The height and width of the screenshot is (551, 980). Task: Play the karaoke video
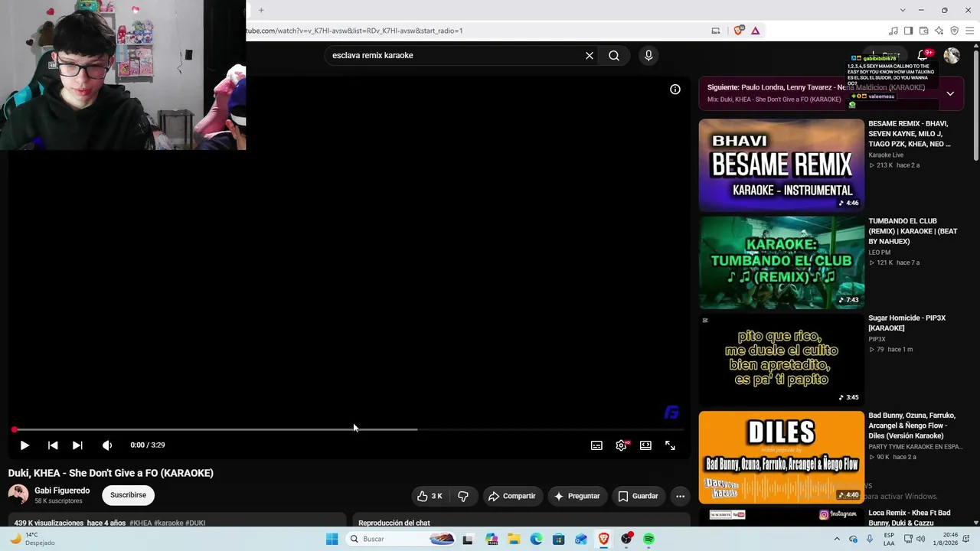point(24,445)
